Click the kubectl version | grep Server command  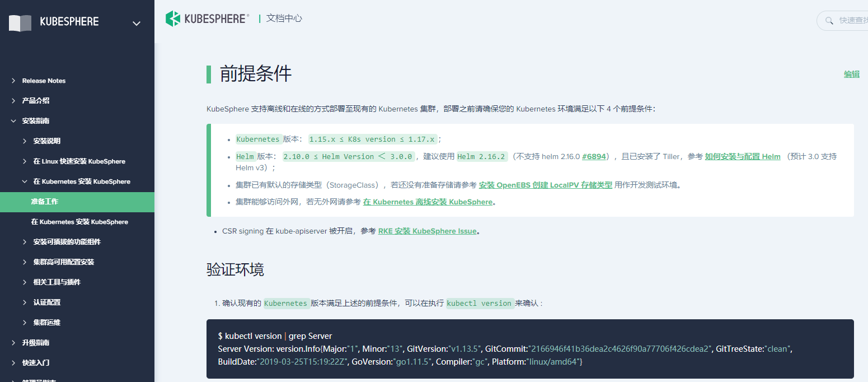(275, 336)
